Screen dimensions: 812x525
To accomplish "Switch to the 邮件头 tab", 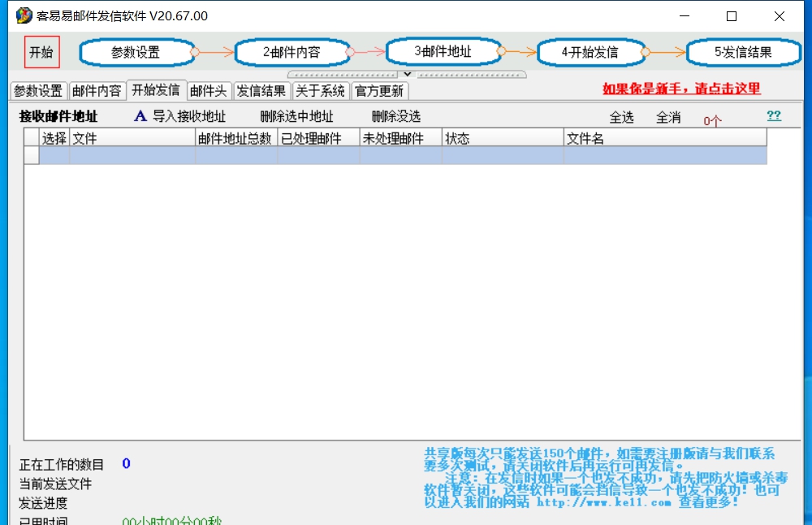I will pos(209,91).
